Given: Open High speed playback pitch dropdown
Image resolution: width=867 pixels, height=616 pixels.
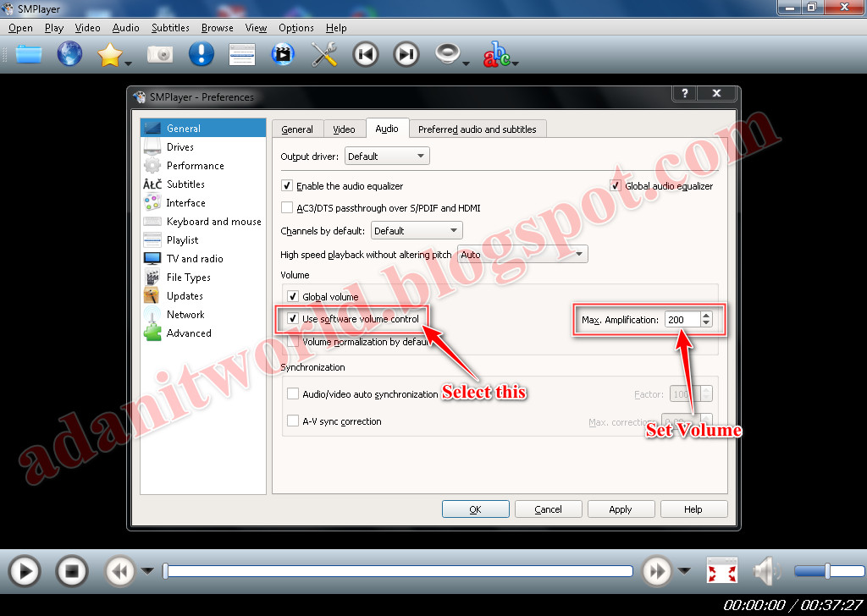Looking at the screenshot, I should click(x=522, y=255).
